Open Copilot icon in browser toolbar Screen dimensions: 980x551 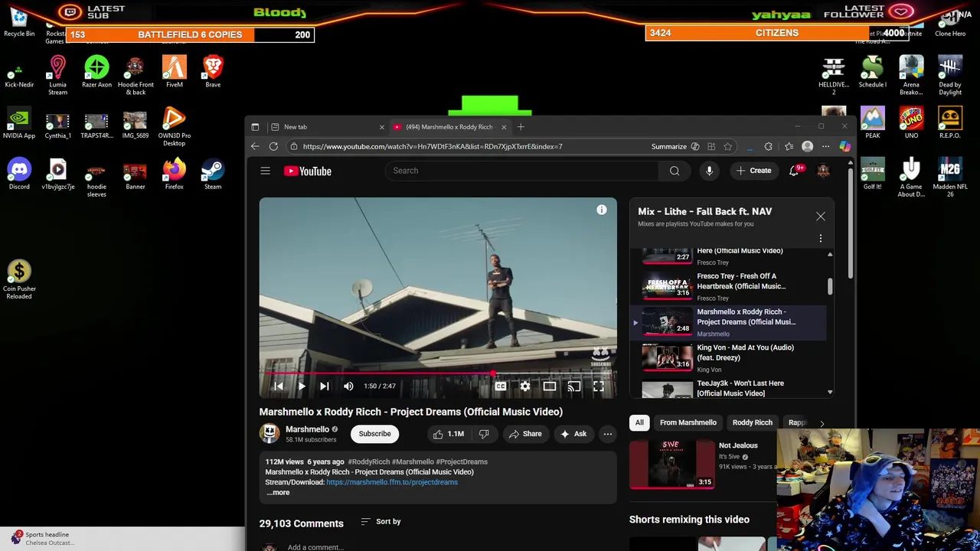[844, 147]
